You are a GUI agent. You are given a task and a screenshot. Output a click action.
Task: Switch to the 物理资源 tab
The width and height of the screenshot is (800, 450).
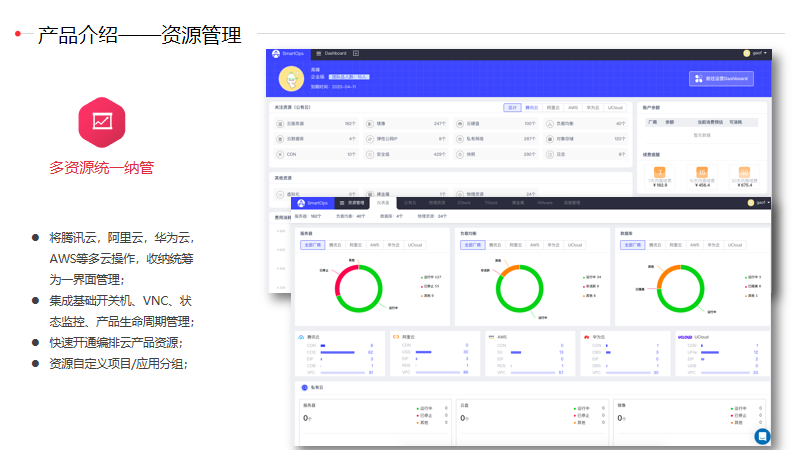coord(437,203)
